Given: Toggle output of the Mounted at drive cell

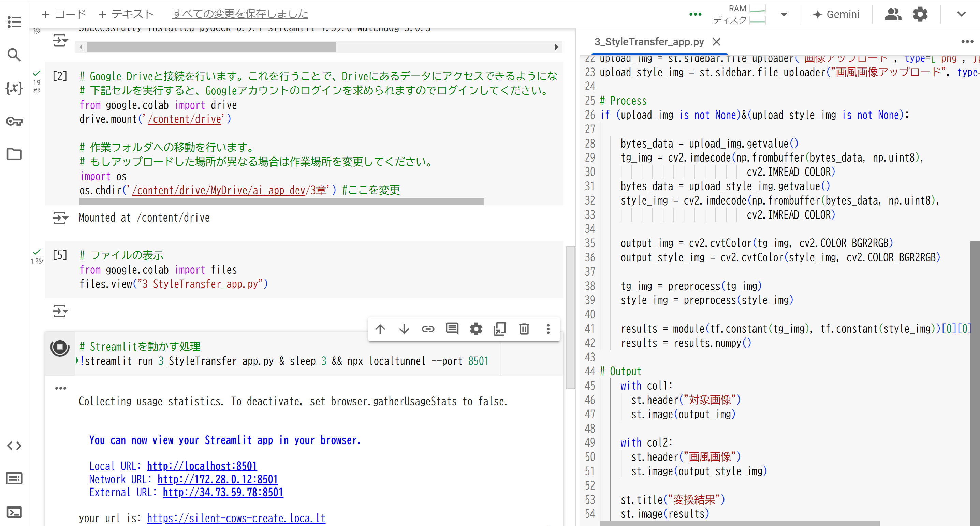Looking at the screenshot, I should pyautogui.click(x=60, y=218).
